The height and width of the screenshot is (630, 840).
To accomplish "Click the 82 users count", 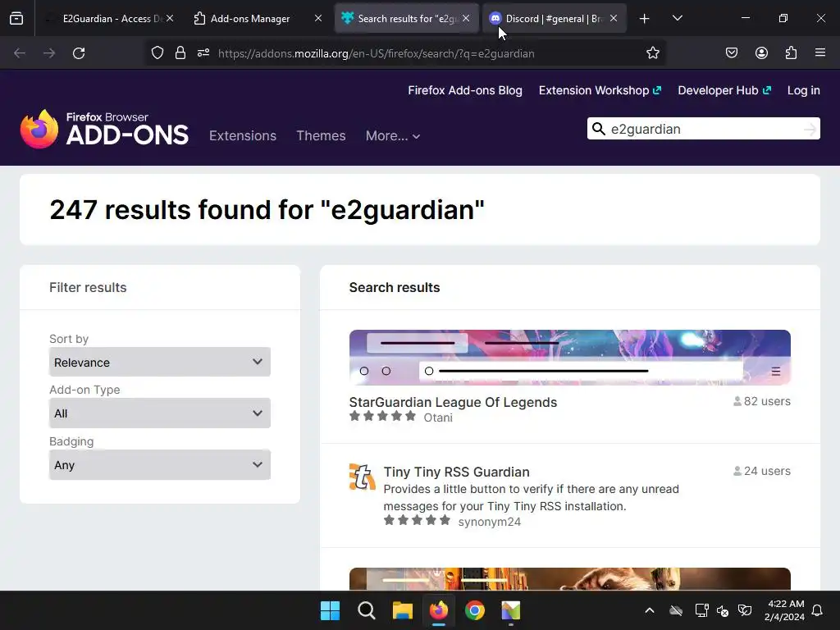I will (762, 401).
